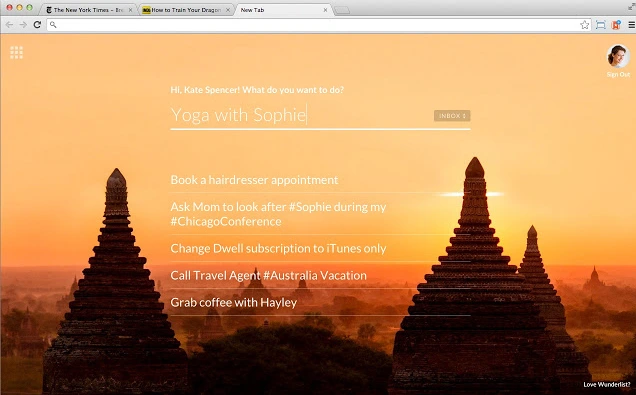Viewport: 636px width, 395px height.
Task: Bookmark this page with the star
Action: tap(584, 25)
